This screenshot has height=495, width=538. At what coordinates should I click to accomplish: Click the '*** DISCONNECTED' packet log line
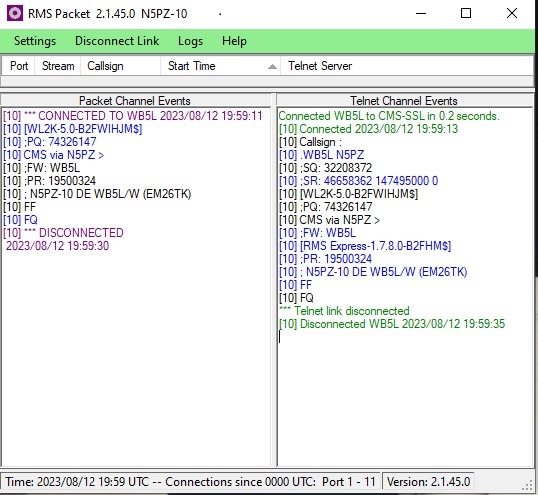tap(63, 233)
